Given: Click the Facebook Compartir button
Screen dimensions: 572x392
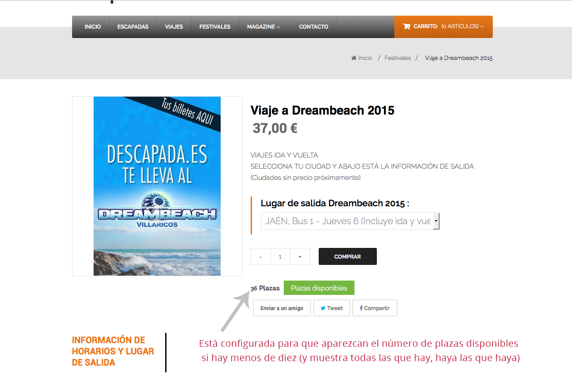Looking at the screenshot, I should click(375, 308).
